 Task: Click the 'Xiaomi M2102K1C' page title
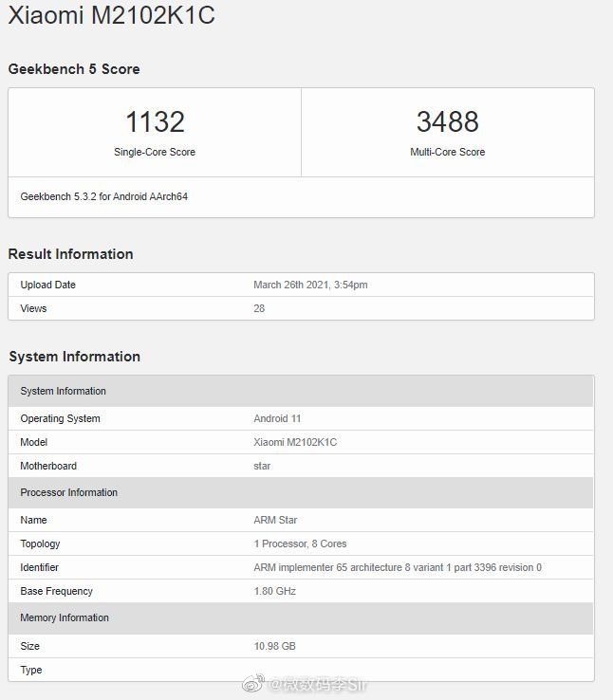112,15
